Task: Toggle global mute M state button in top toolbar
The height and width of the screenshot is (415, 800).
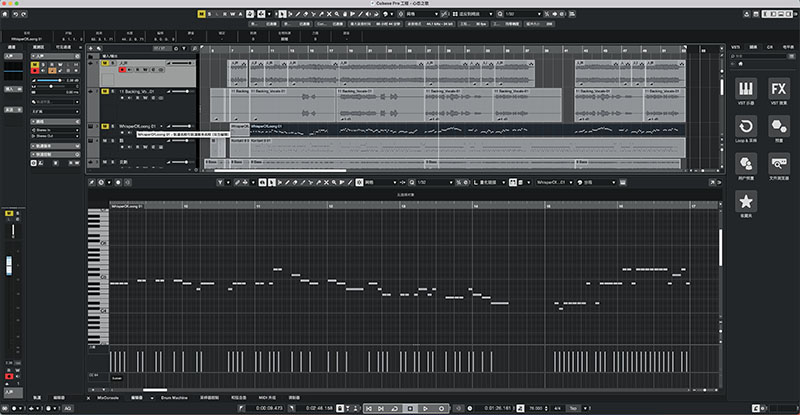Action: pos(201,14)
